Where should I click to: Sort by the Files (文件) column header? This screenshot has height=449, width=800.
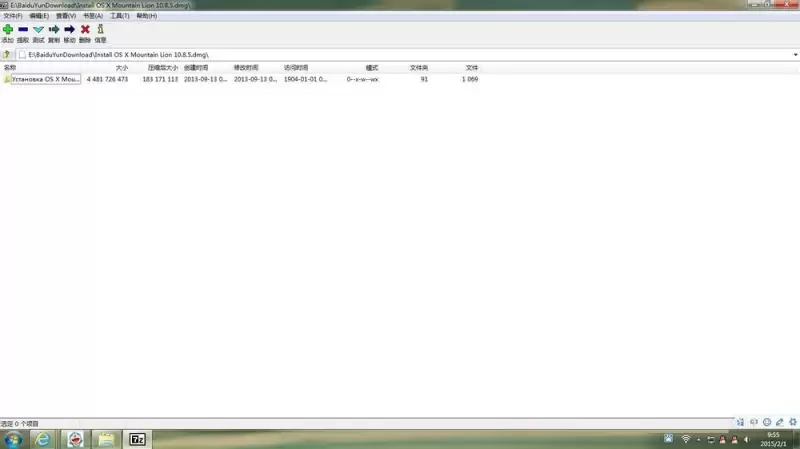472,67
